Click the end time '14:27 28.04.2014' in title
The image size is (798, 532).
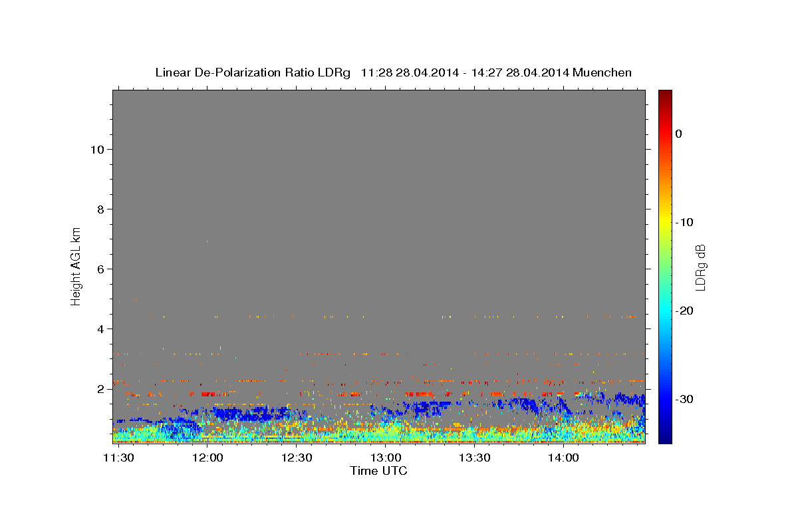pos(520,72)
